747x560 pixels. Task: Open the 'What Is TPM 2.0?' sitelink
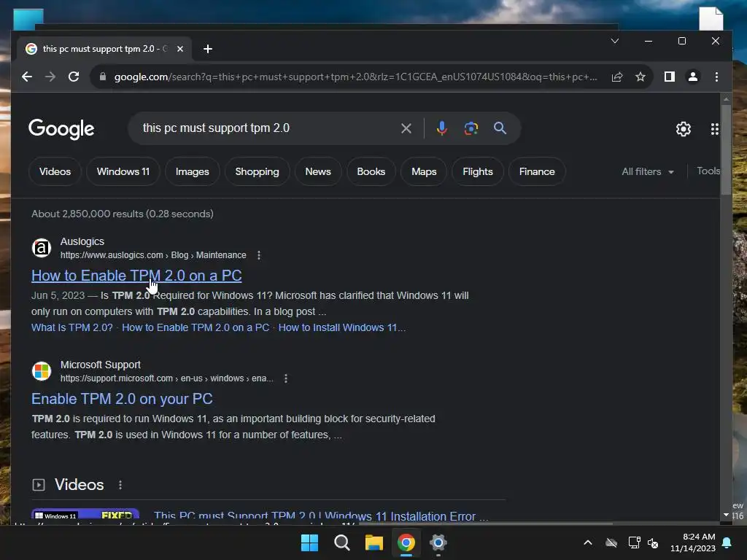point(72,327)
